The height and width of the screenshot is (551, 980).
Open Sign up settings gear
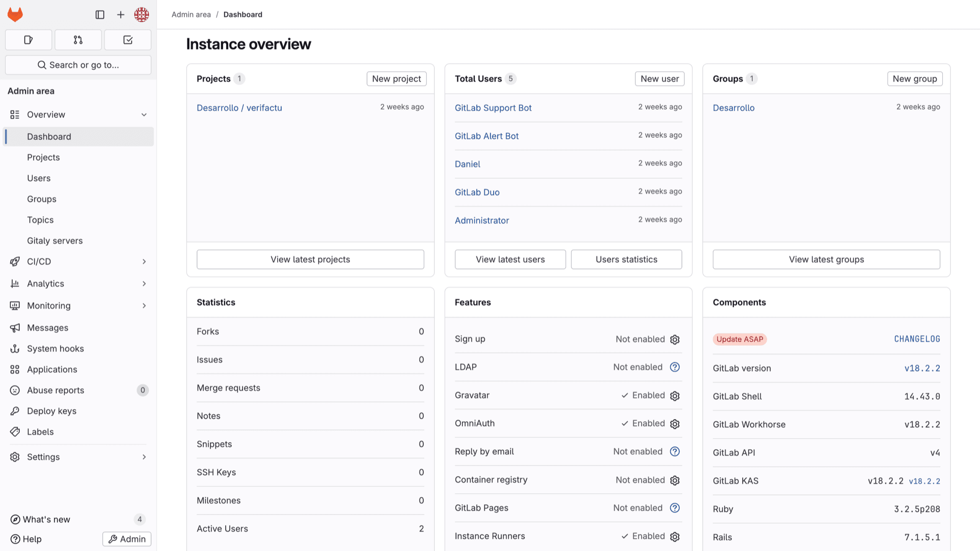(675, 340)
